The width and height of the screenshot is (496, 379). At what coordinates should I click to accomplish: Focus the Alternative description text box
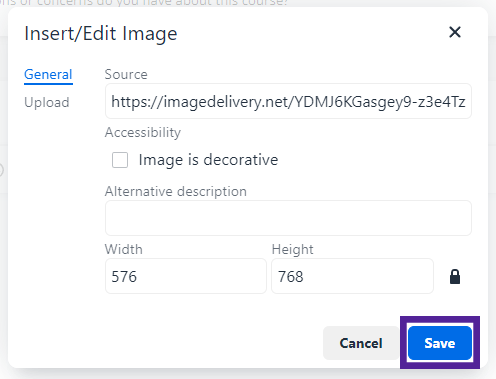point(288,218)
